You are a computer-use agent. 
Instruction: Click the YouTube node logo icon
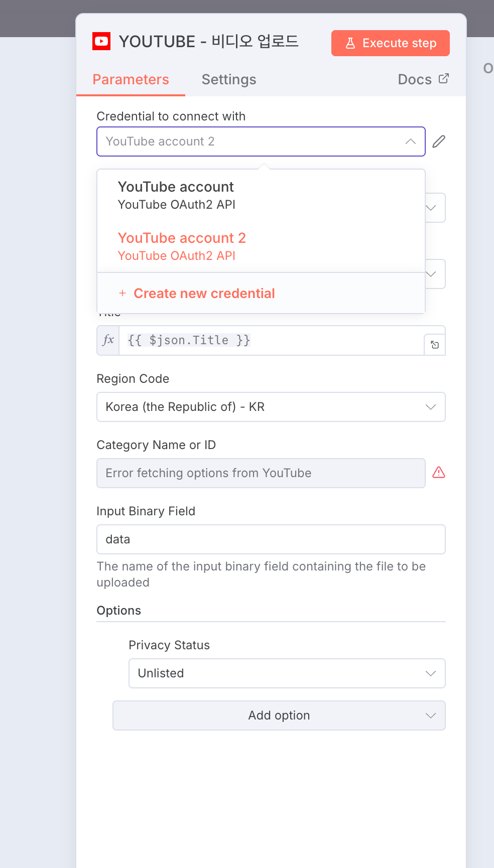pos(101,41)
